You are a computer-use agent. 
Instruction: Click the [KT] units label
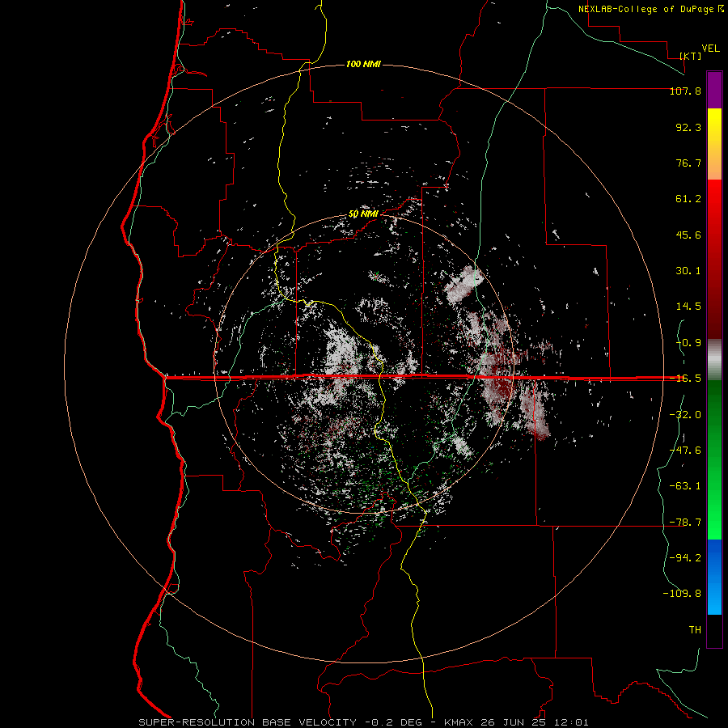691,56
